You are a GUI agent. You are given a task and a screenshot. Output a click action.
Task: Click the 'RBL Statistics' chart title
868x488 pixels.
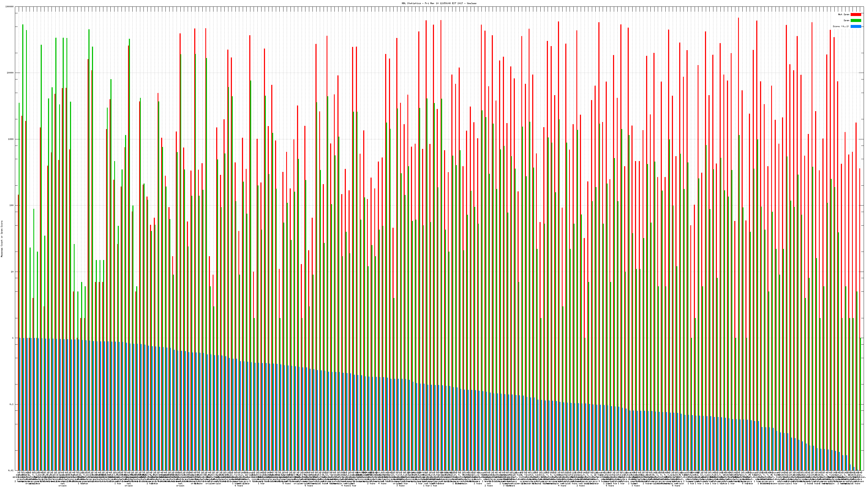pos(412,3)
